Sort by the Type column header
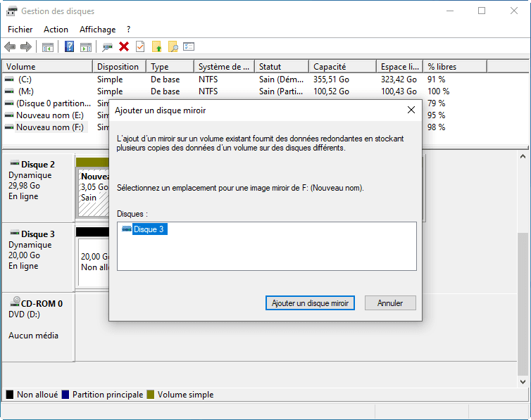Screen dimensions: 531x420 point(170,67)
